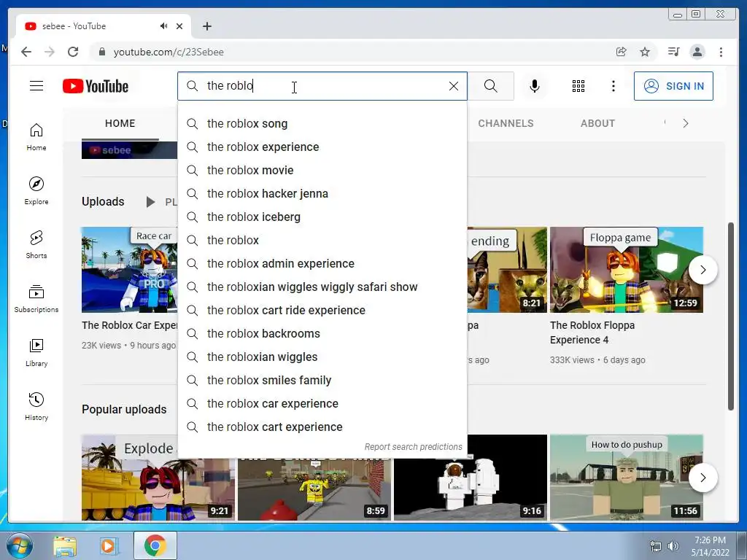747x560 pixels.
Task: Open Windows Media Player from the taskbar
Action: click(x=109, y=545)
